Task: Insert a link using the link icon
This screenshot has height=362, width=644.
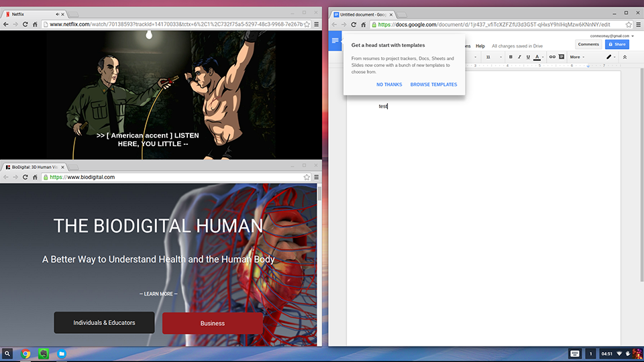Action: [x=552, y=57]
